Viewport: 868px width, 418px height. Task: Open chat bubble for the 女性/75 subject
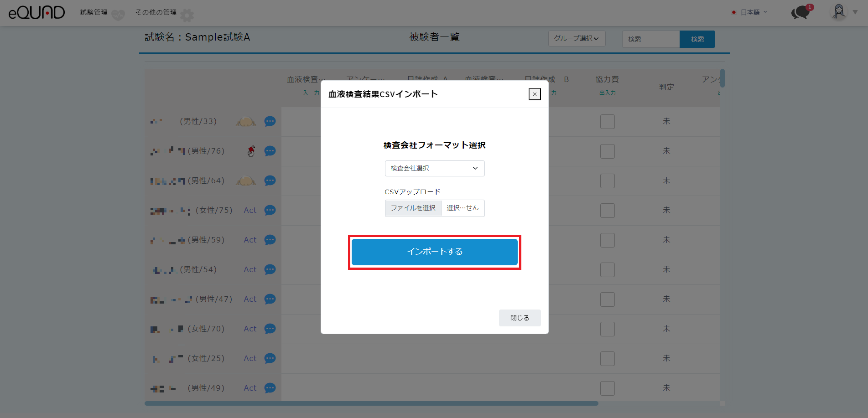pyautogui.click(x=270, y=210)
